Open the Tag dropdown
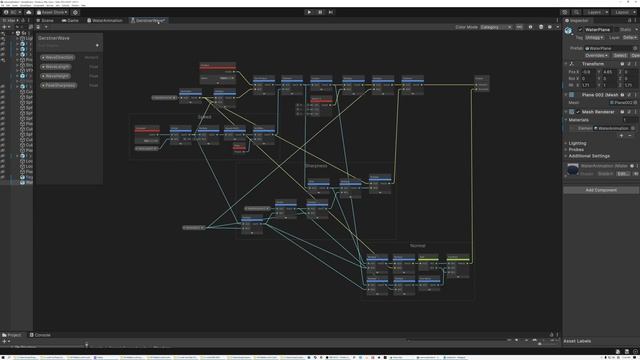This screenshot has height=360, width=640. (595, 38)
